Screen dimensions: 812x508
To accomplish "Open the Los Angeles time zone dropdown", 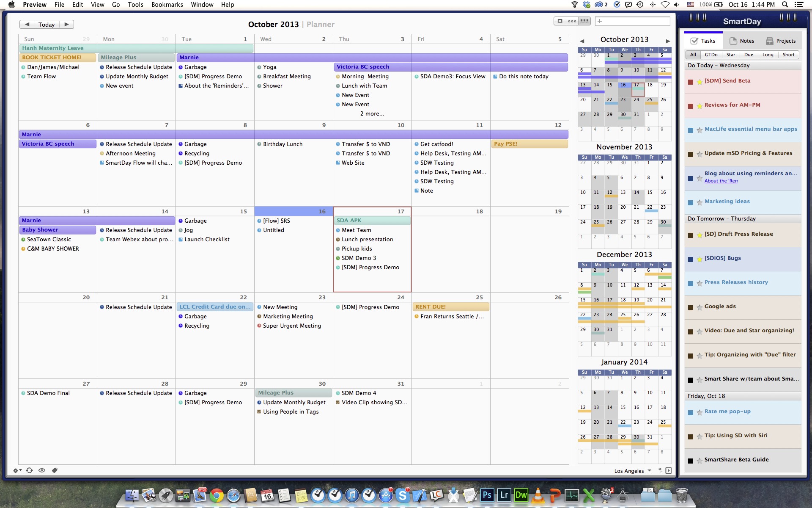I will pos(633,471).
